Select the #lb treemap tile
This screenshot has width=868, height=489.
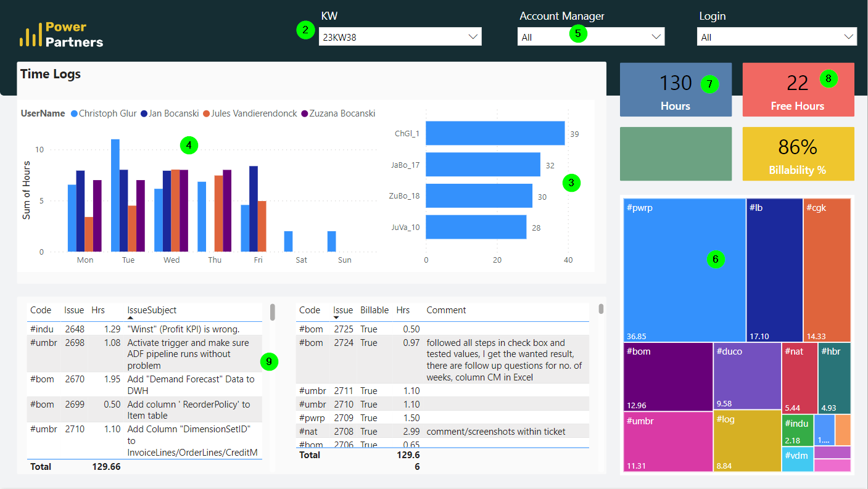tap(774, 270)
